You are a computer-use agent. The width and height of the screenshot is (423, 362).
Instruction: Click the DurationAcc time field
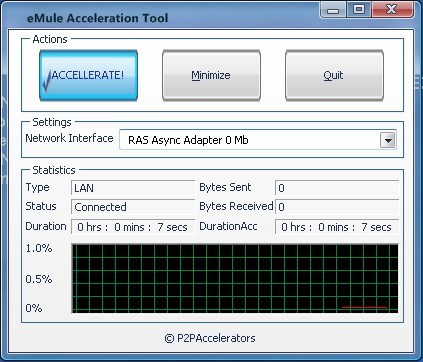pos(337,227)
